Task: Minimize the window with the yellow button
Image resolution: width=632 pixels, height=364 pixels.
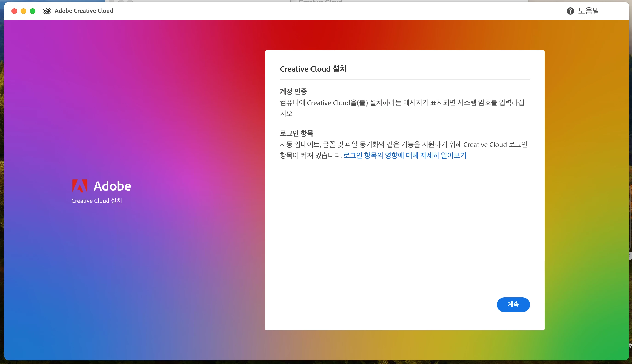Action: [x=23, y=11]
